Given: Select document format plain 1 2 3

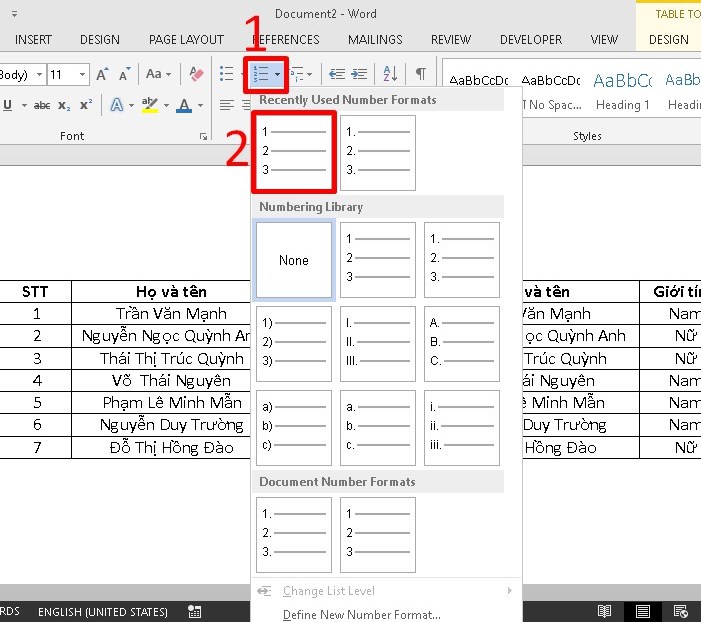Looking at the screenshot, I should pos(378,535).
